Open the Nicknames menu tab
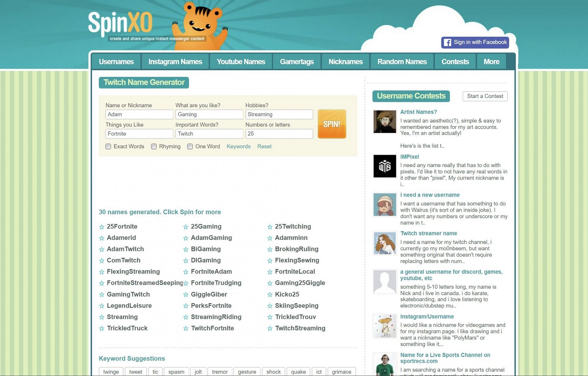588x376 pixels. pyautogui.click(x=345, y=61)
